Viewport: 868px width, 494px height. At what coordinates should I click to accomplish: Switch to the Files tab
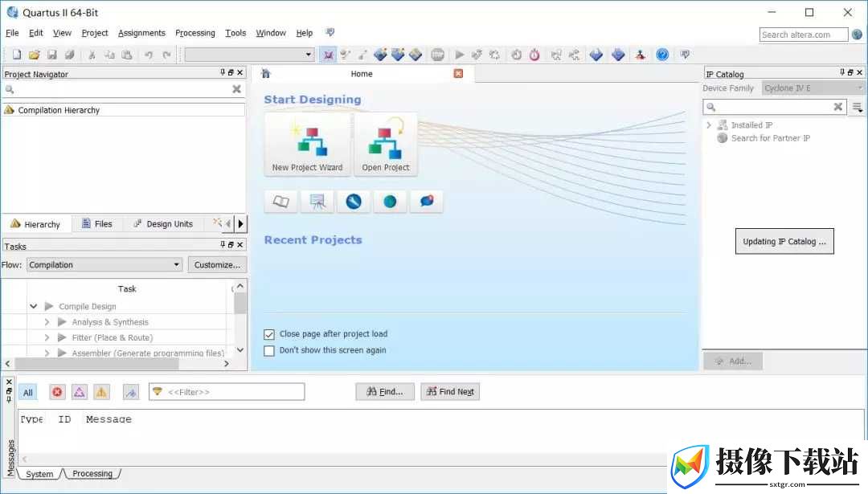(x=97, y=223)
